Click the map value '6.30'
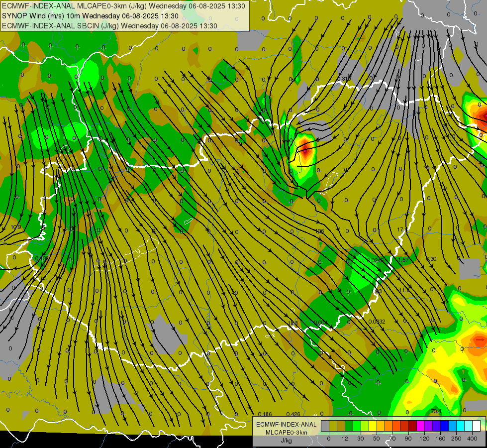The image size is (487, 448). [431, 259]
